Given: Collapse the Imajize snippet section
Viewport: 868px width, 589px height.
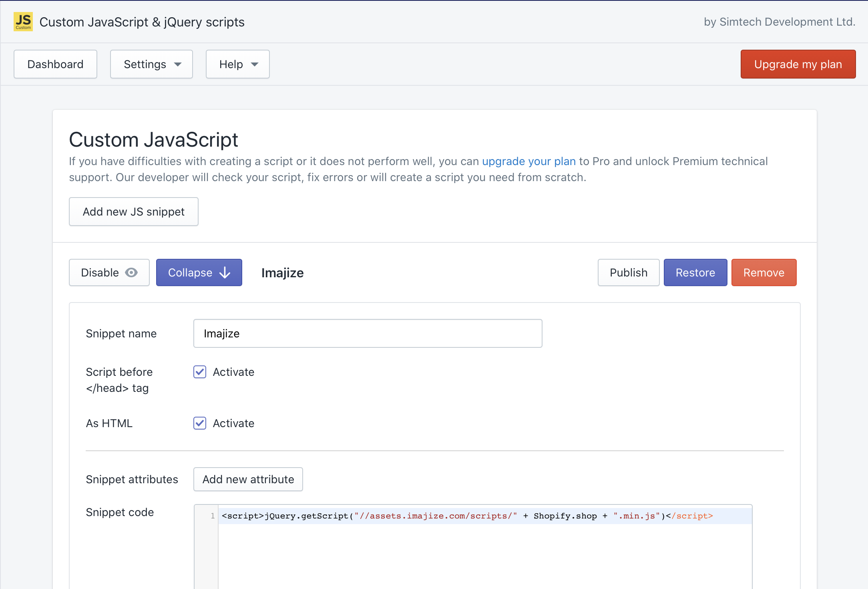Looking at the screenshot, I should pos(199,272).
